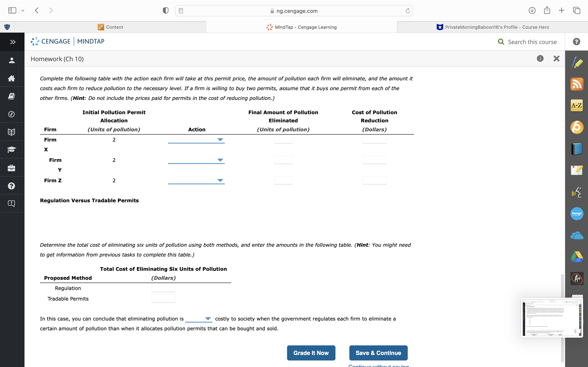The height and width of the screenshot is (367, 588).
Task: Open the more/less costly dropdown
Action: (x=199, y=319)
